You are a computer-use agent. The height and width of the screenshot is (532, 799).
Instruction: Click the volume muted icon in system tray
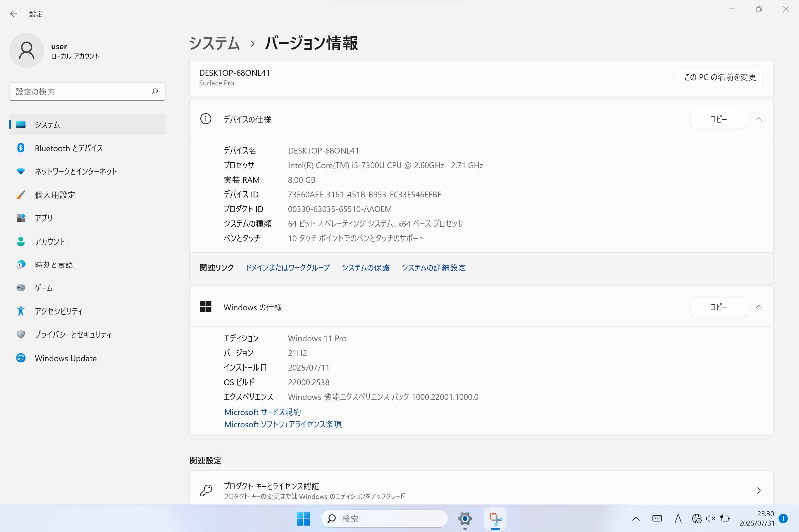tap(711, 519)
